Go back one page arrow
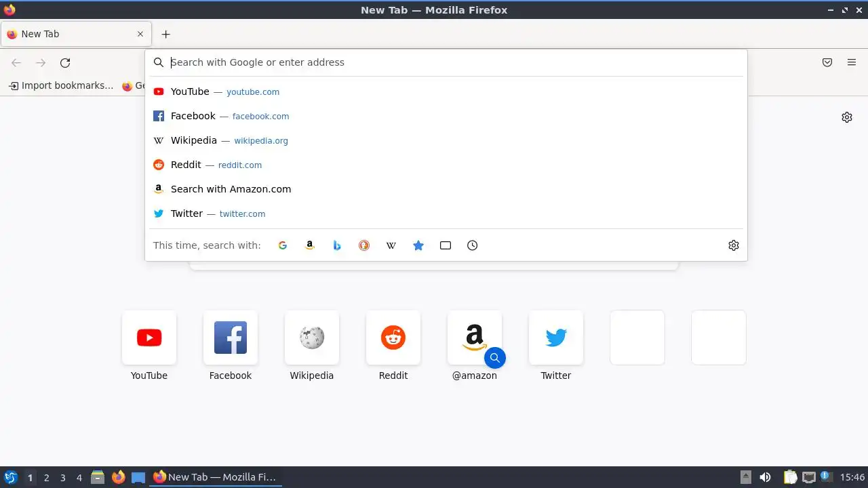The image size is (868, 488). pos(16,63)
